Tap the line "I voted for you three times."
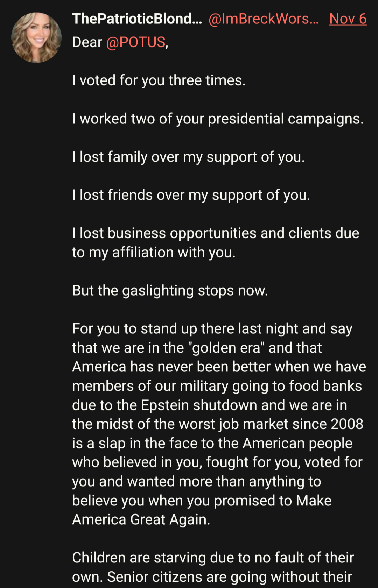The image size is (378, 588). point(159,80)
